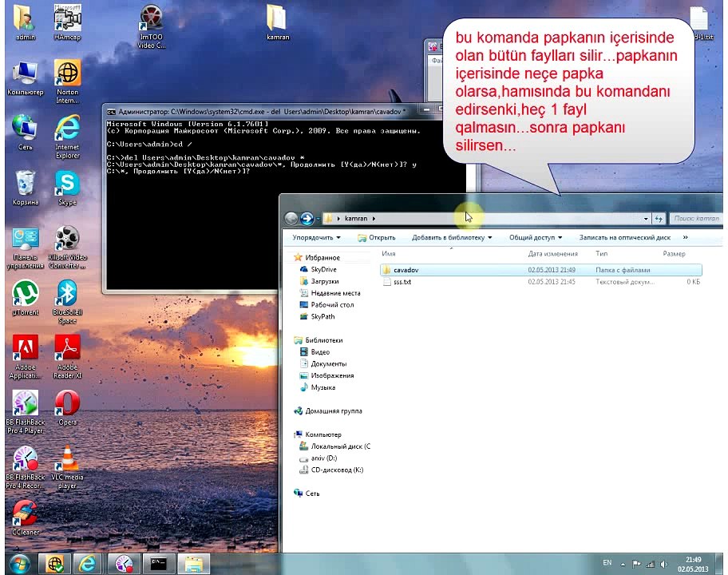This screenshot has height=575, width=728.
Task: Sort by Размер column header
Action: click(674, 254)
